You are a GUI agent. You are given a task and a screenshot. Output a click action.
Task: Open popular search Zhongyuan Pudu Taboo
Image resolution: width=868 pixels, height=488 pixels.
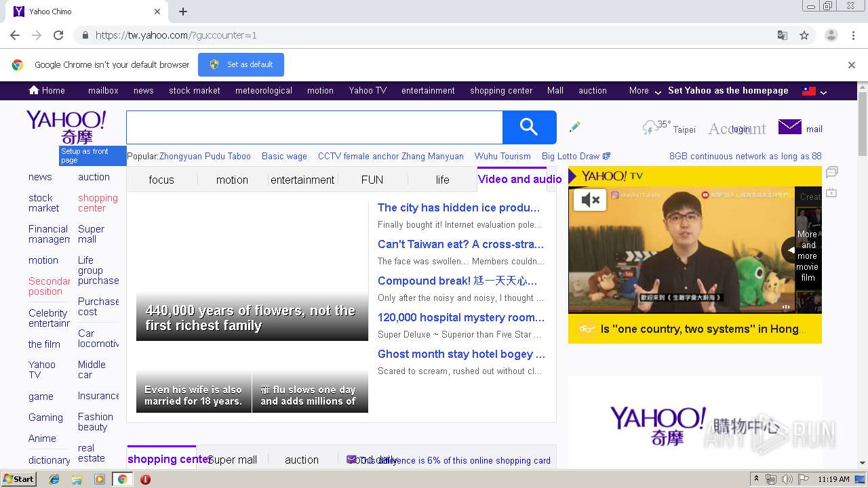coord(205,156)
